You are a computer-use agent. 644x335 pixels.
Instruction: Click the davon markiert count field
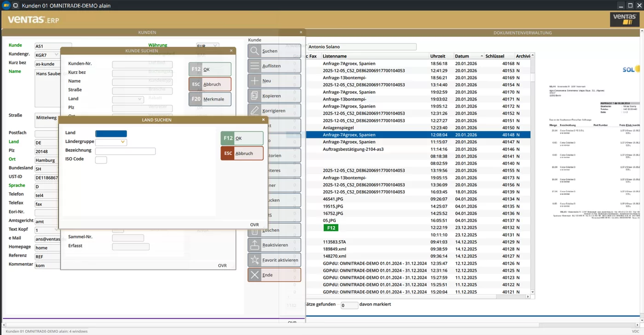point(349,305)
